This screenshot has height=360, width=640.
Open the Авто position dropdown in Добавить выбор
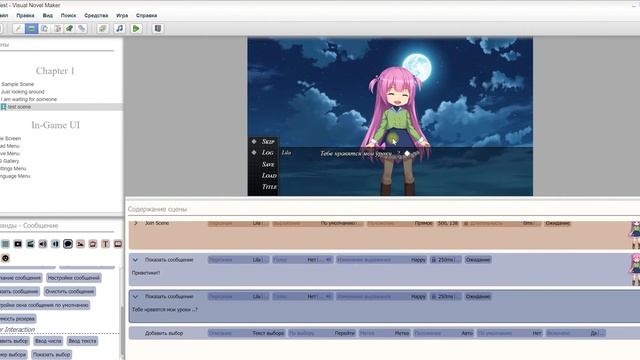[443, 333]
